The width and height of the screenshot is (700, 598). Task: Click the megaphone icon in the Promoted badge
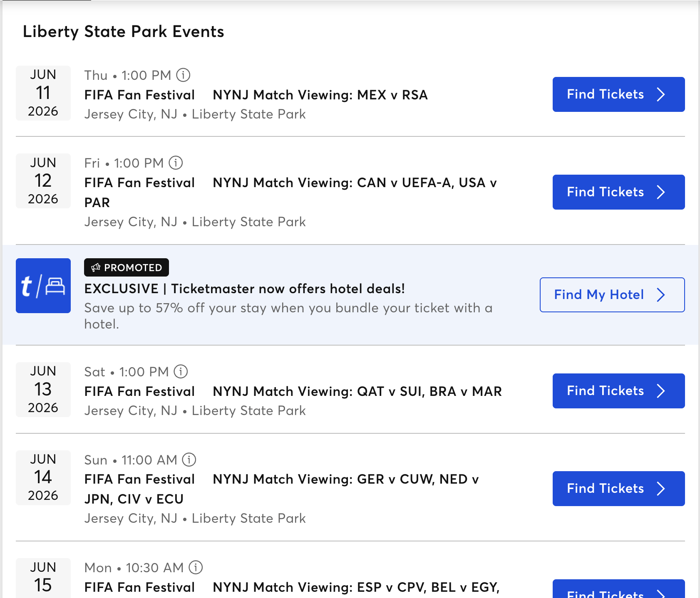coord(96,267)
